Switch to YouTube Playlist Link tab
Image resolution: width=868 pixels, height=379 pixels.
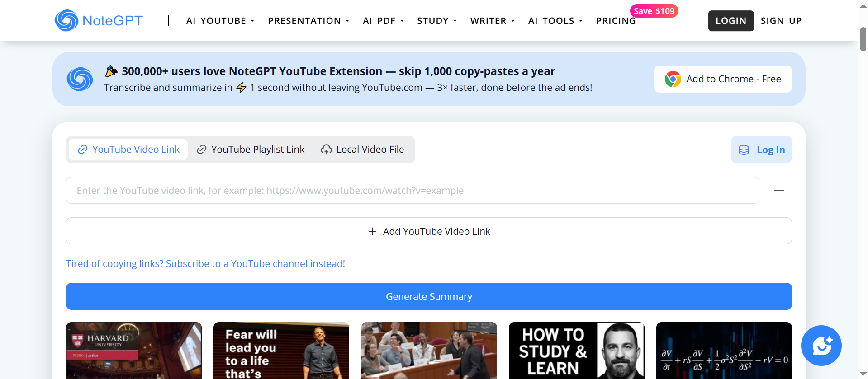pyautogui.click(x=251, y=150)
